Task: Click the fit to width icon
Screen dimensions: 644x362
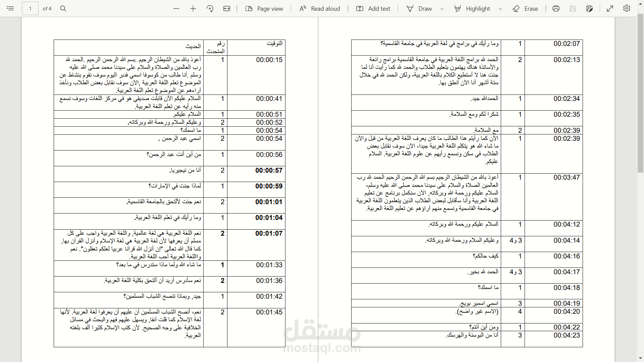Action: [227, 8]
